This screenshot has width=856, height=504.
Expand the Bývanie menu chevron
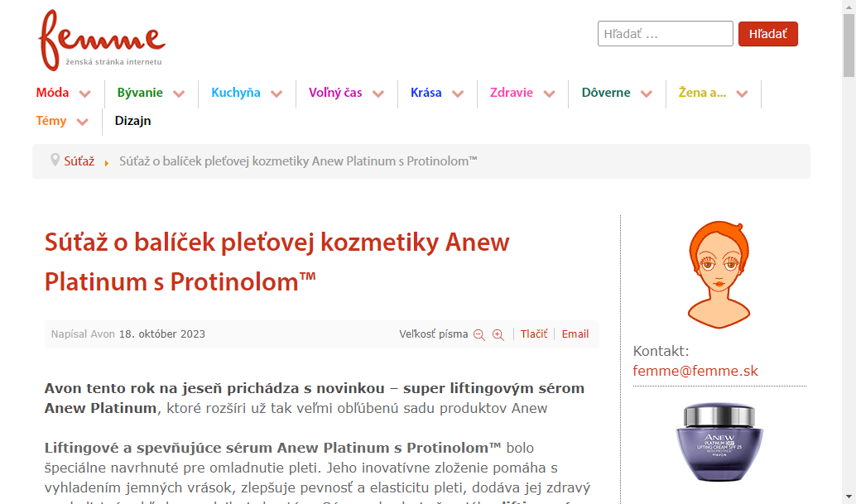click(179, 94)
